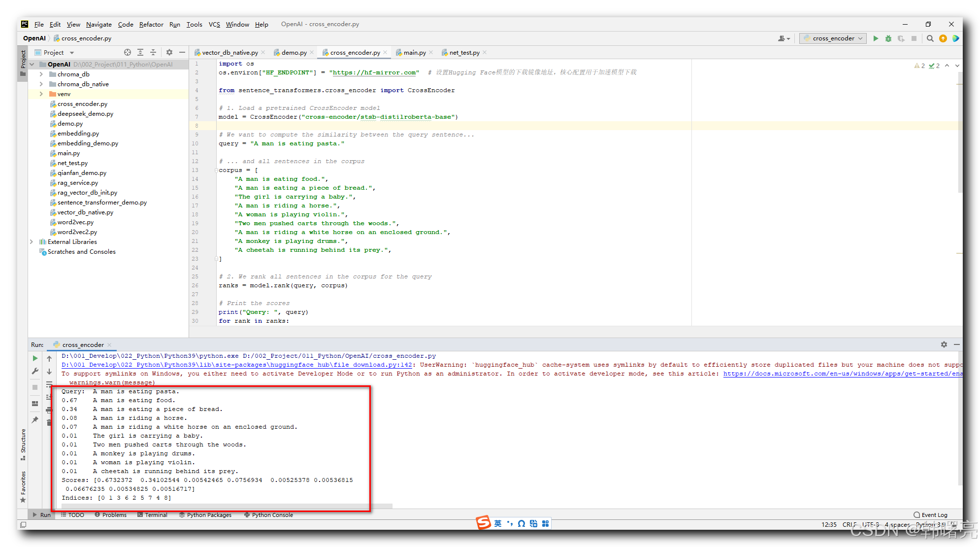The image size is (980, 547).
Task: Expand the chroma_db folder
Action: 41,74
